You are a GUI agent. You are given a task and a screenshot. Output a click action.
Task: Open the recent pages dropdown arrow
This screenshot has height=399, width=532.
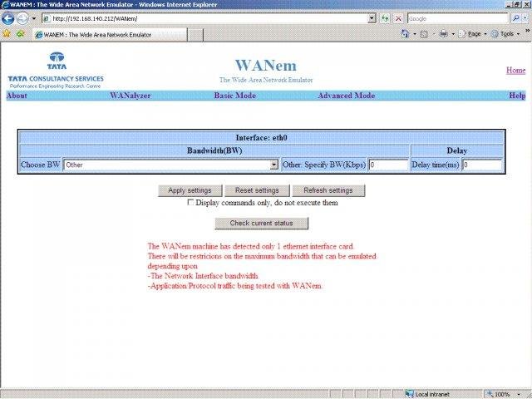(x=34, y=18)
